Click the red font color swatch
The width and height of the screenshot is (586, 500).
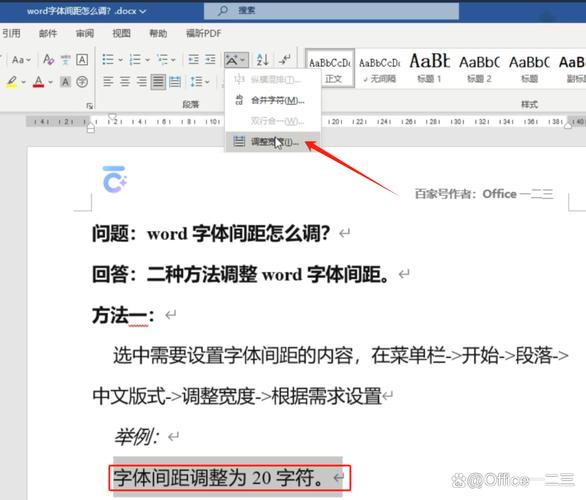point(38,81)
